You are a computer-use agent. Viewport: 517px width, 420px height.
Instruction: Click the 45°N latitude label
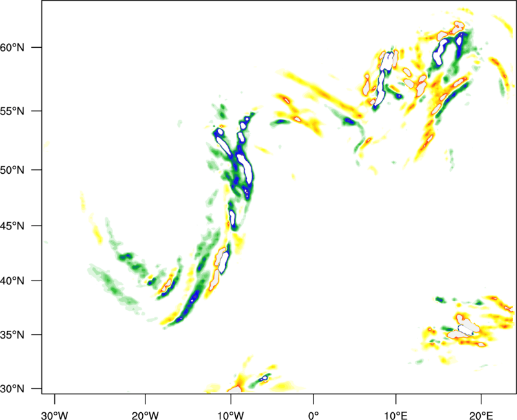[12, 226]
